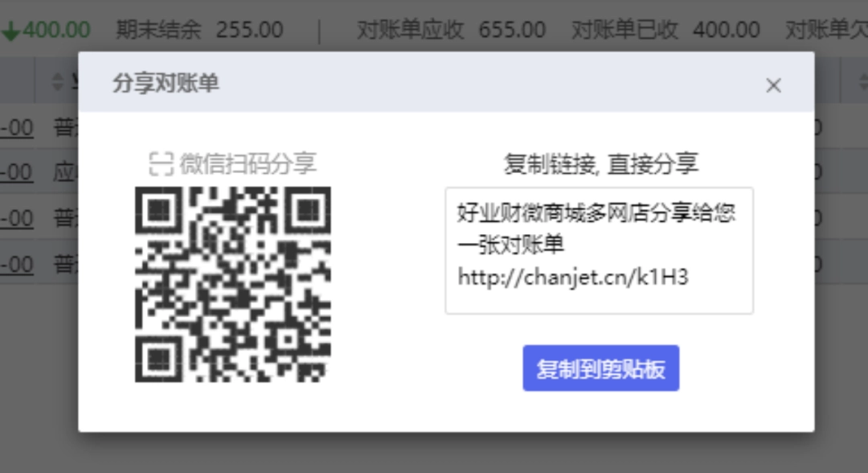Click the scan icon beside 微信扫码分享
This screenshot has height=473, width=868.
(x=162, y=164)
